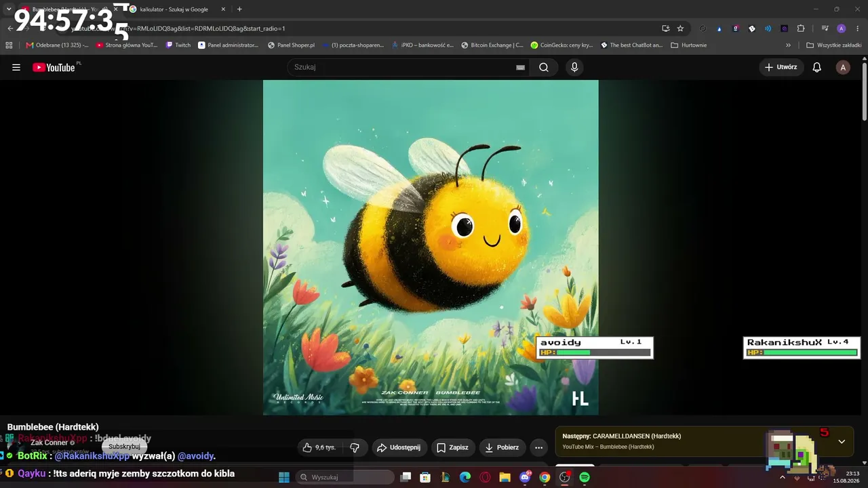Dislike the Bumblebee video

click(x=355, y=447)
